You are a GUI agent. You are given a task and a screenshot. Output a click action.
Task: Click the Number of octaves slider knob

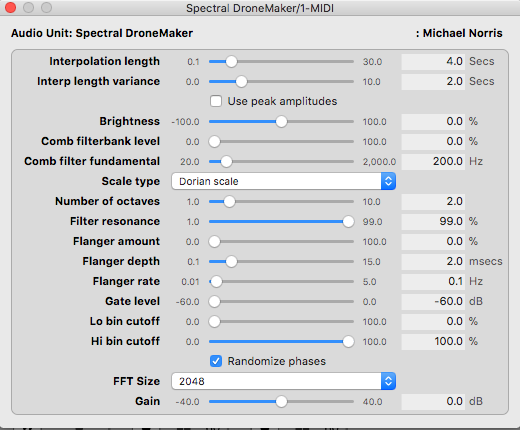coord(229,201)
